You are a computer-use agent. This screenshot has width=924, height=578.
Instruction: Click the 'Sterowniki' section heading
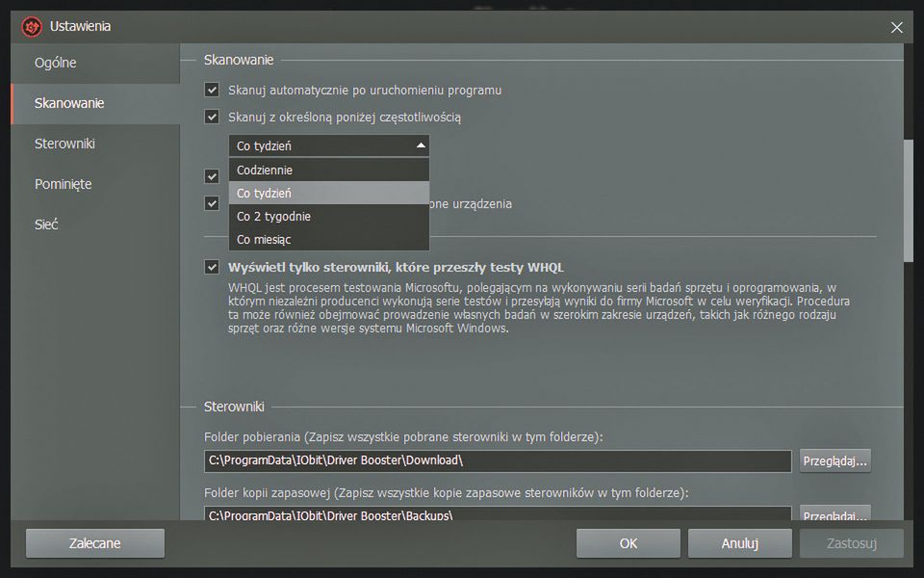(x=234, y=407)
